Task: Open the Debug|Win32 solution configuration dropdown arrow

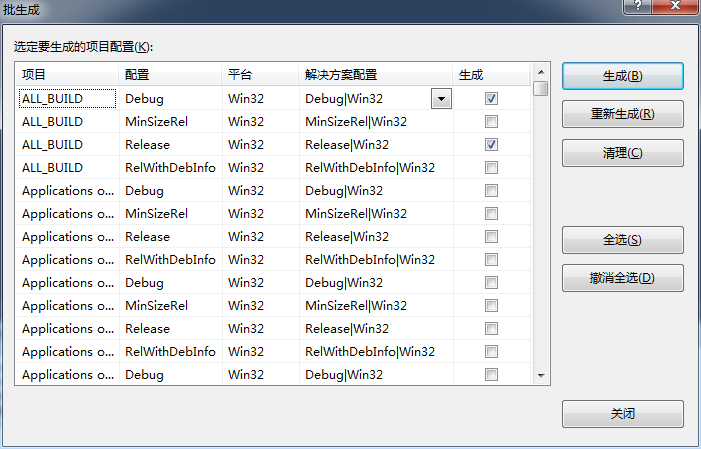Action: coord(441,99)
